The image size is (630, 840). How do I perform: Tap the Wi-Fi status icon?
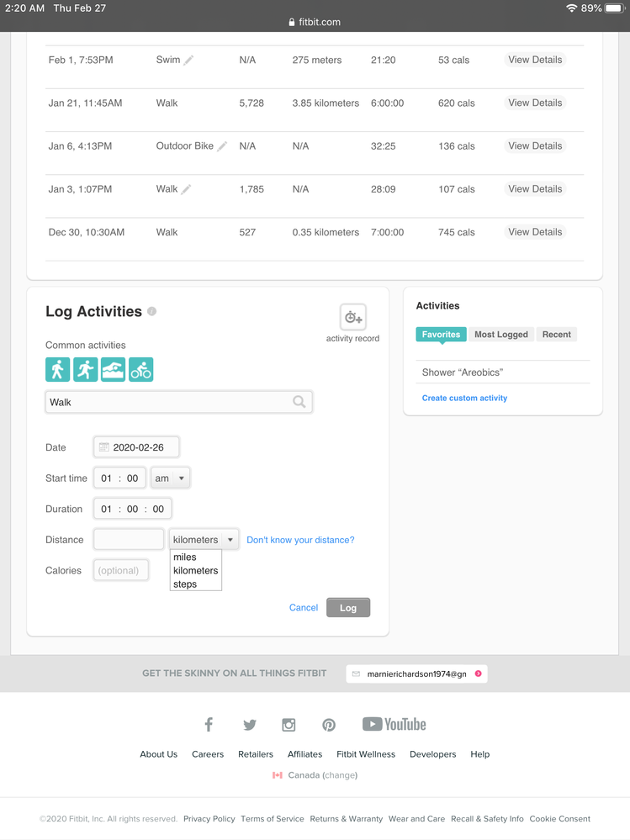coord(572,8)
